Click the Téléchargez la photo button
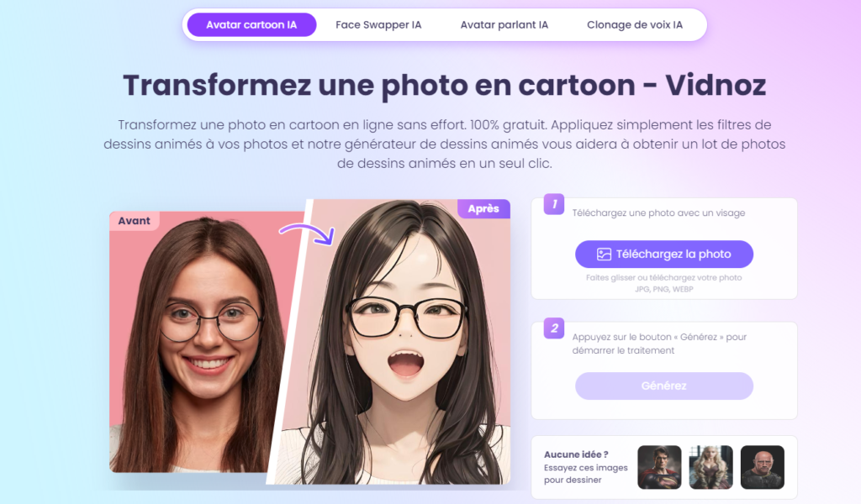 (x=664, y=254)
